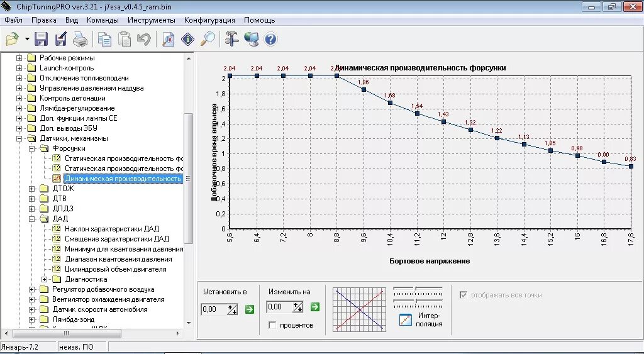Image resolution: width=644 pixels, height=354 pixels.
Task: Select the chart point labeled 1,43
Action: coord(443,121)
